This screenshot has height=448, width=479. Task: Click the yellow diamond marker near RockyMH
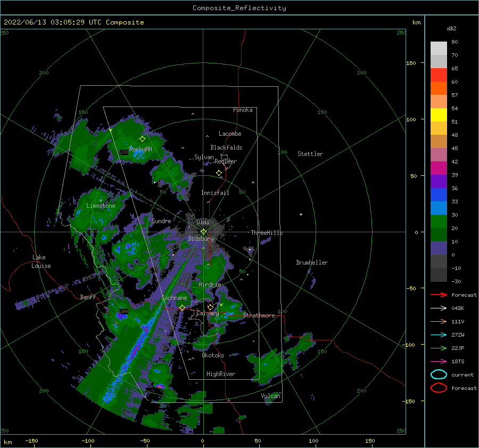(x=142, y=139)
